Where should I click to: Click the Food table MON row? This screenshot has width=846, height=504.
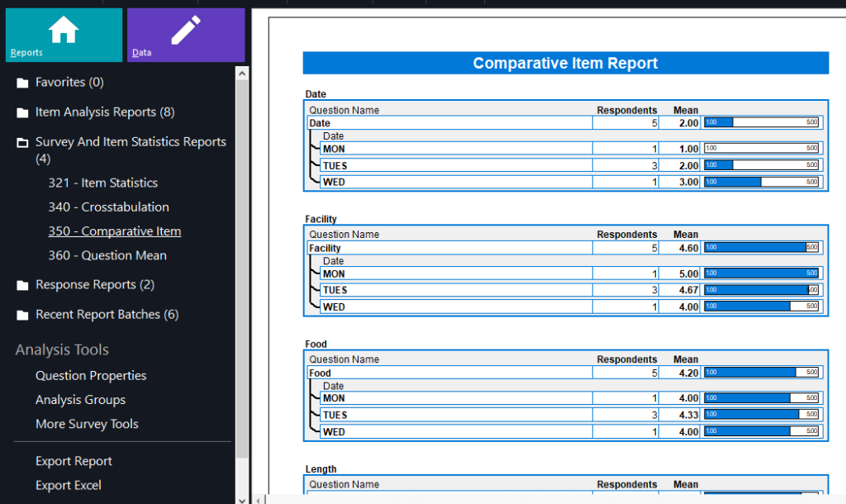(x=572, y=398)
